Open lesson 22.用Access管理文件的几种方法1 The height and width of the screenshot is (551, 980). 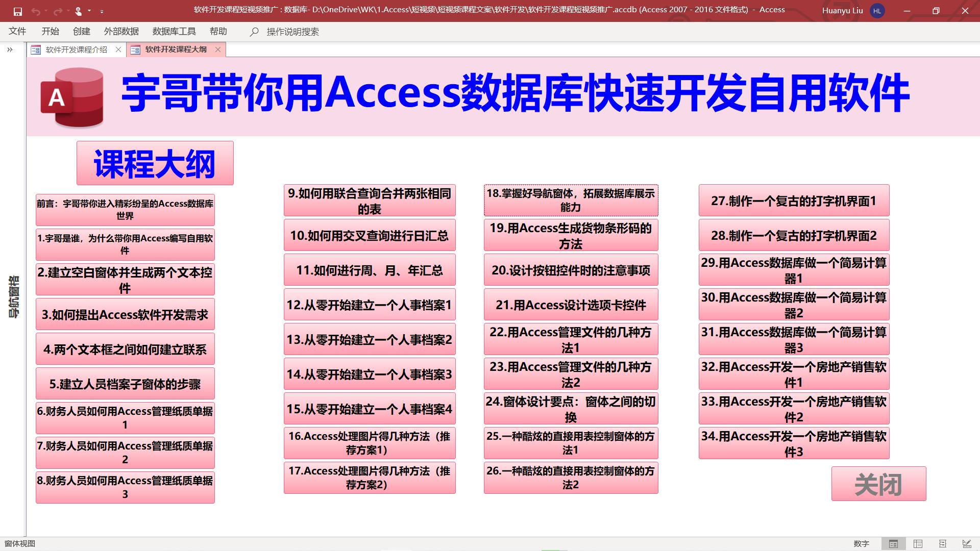click(571, 339)
